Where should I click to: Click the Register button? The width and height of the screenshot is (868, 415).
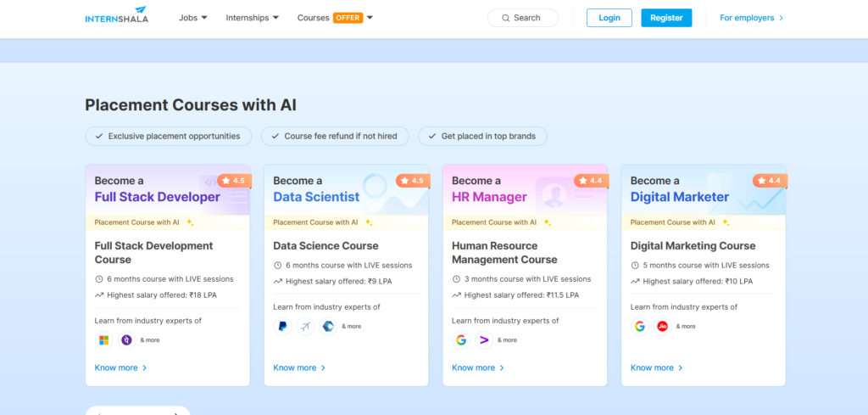tap(666, 18)
